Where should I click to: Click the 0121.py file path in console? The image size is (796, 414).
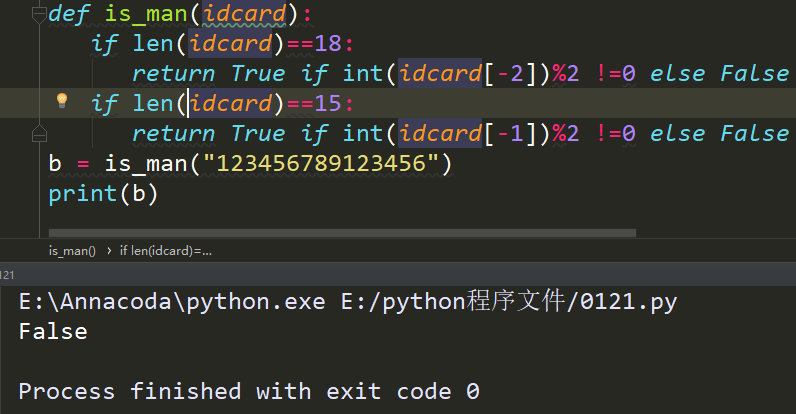509,302
